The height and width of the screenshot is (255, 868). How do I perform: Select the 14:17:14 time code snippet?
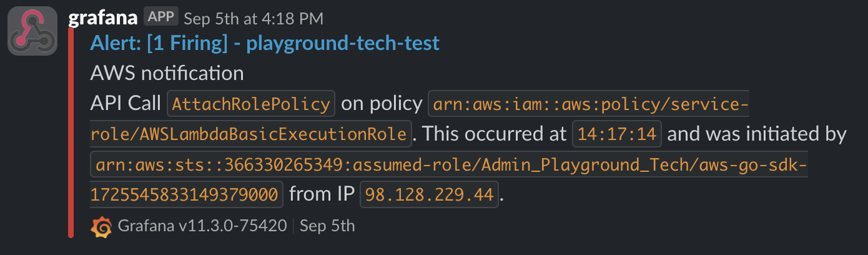617,134
